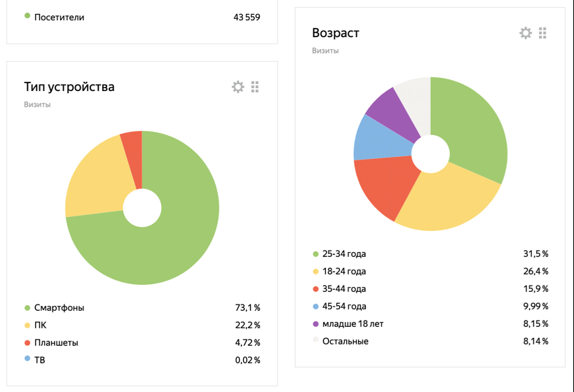
Task: Select the Планшеты legend label
Action: 56,342
